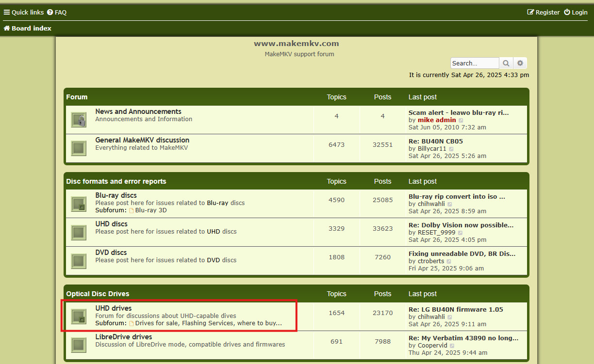Click the UHD drives forum icon

(x=79, y=317)
